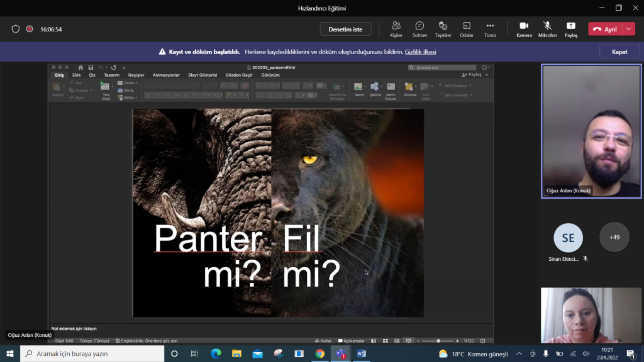Open the Şekiller (Shapes) gallery icon
644x362 pixels.
pyautogui.click(x=375, y=87)
